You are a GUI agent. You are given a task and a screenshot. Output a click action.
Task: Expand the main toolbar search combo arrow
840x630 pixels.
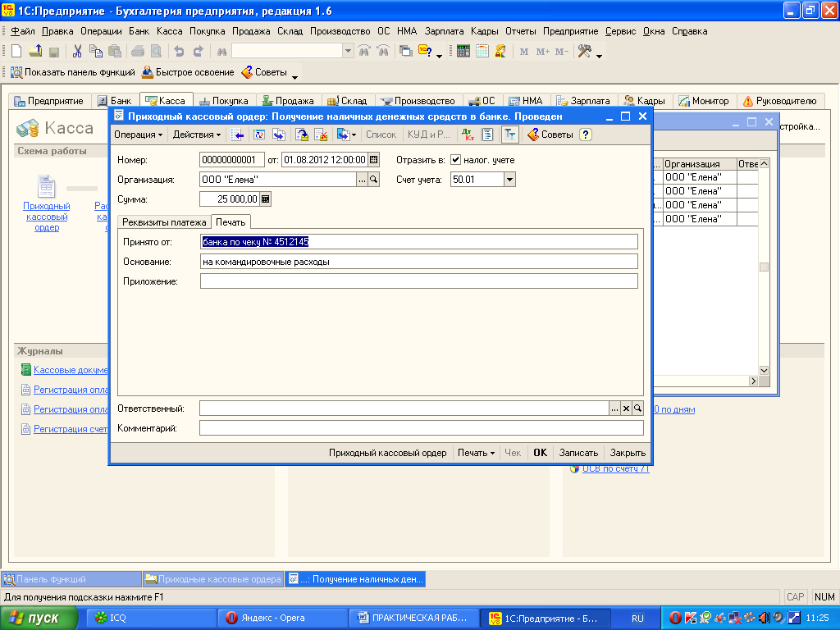348,52
